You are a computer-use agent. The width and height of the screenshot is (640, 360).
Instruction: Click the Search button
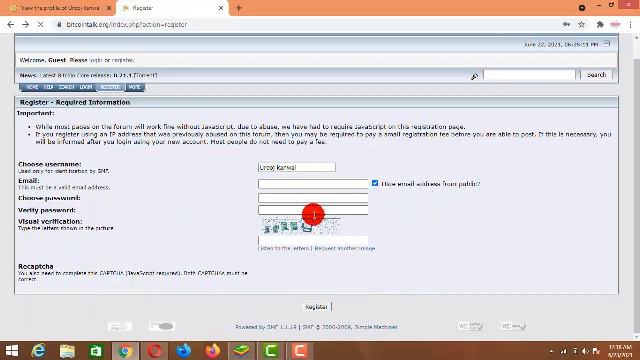click(596, 75)
